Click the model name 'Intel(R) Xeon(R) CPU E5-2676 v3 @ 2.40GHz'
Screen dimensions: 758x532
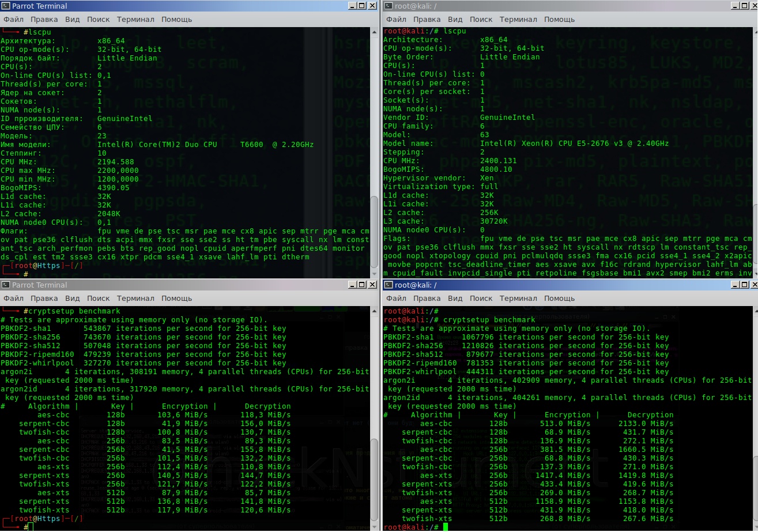tap(575, 144)
